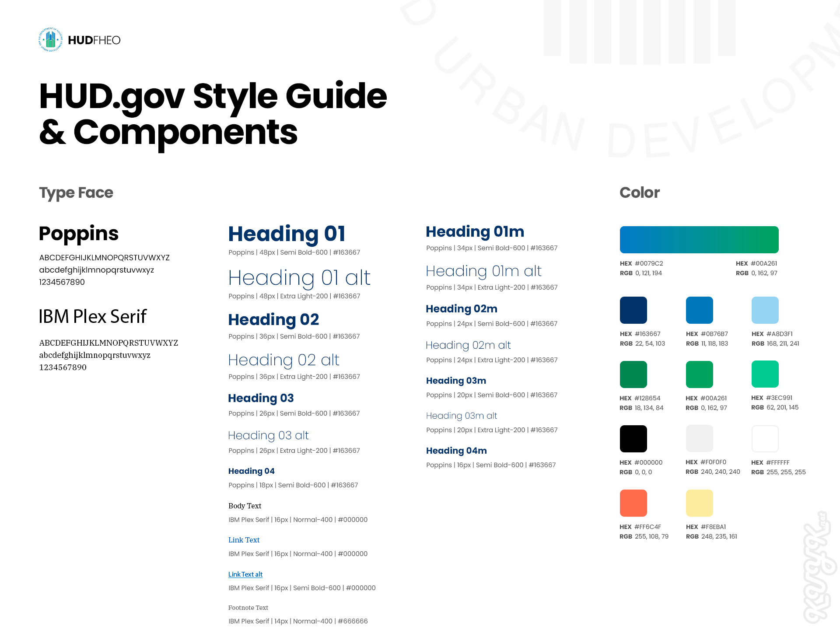The height and width of the screenshot is (630, 840).
Task: Click the IBM Plex Serif lowercase alphabet line
Action: 95,355
